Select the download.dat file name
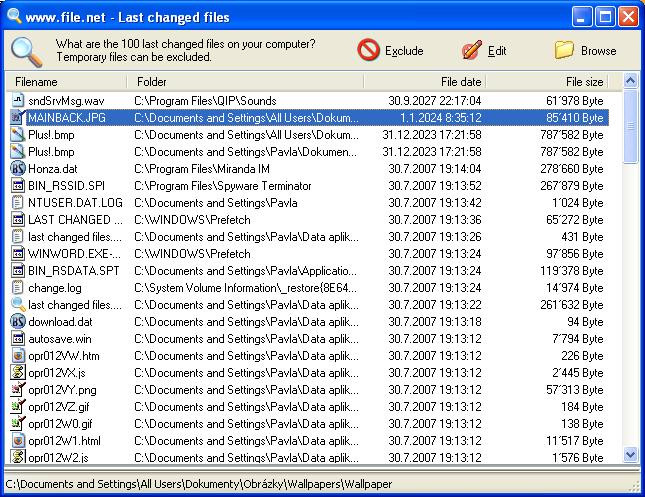Screen dimensions: 645x497 60,322
